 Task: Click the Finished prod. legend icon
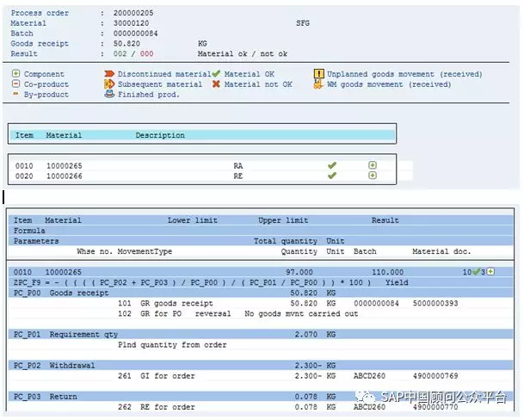click(109, 94)
